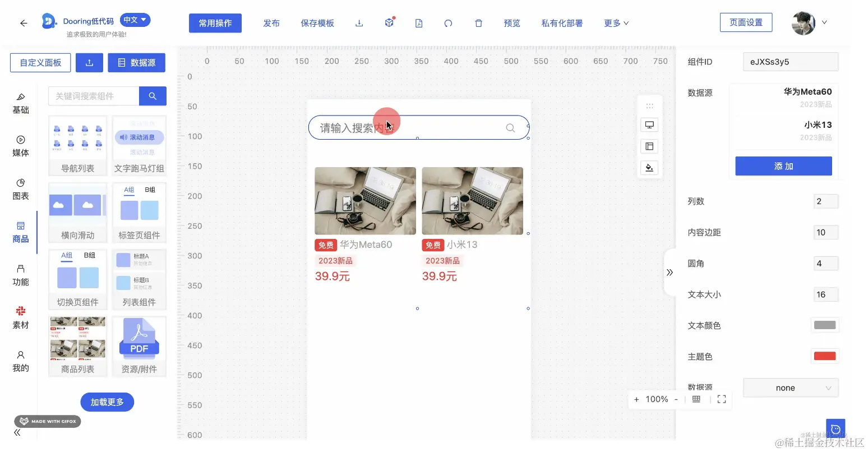Viewport: 868px width, 452px height.
Task: Open the blue chat robot icon
Action: [835, 429]
